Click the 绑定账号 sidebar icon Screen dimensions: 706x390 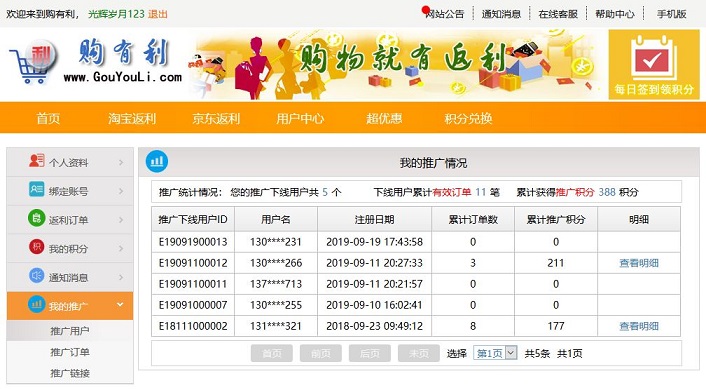[x=36, y=189]
